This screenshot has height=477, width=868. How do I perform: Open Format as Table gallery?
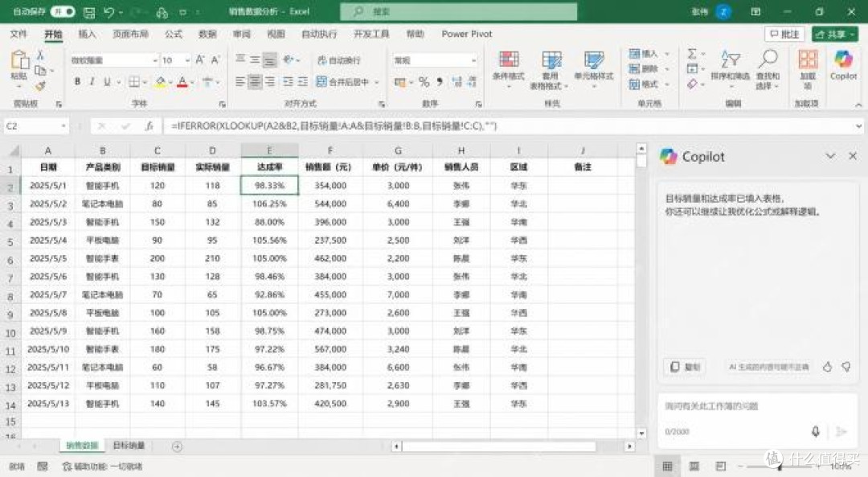[x=551, y=70]
